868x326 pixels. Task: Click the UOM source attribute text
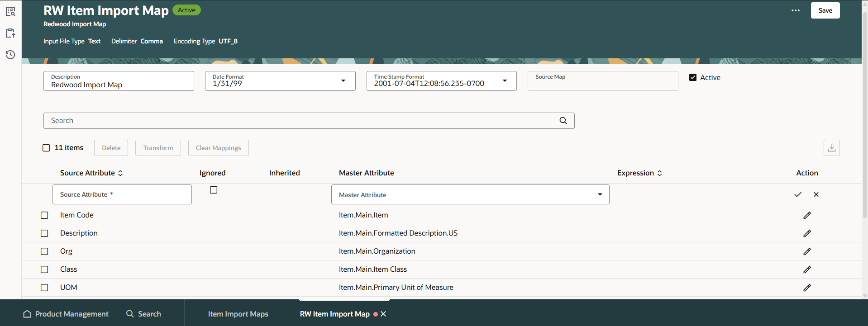tap(69, 288)
